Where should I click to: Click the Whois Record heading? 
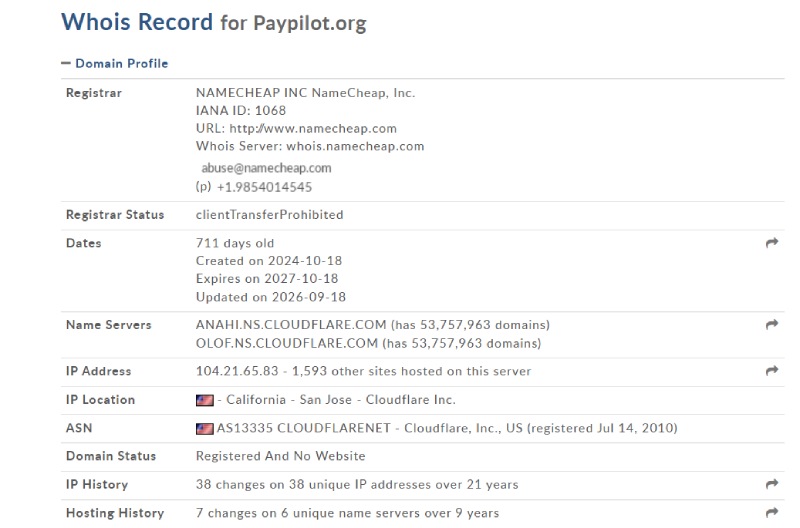coord(137,22)
